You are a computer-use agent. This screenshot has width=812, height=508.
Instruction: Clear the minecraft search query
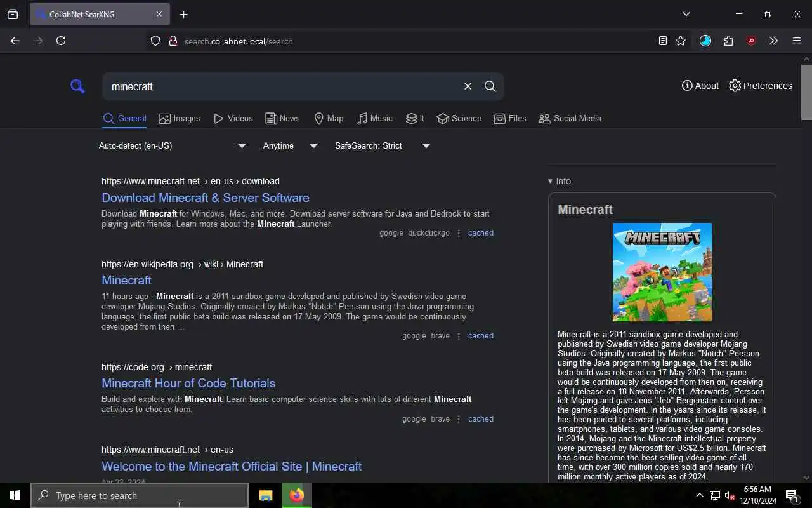click(x=468, y=86)
